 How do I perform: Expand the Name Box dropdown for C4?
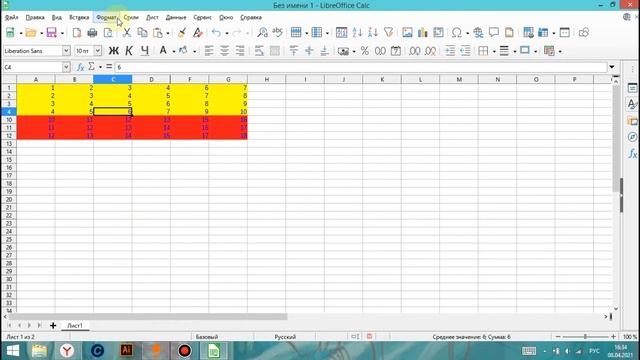(x=66, y=67)
